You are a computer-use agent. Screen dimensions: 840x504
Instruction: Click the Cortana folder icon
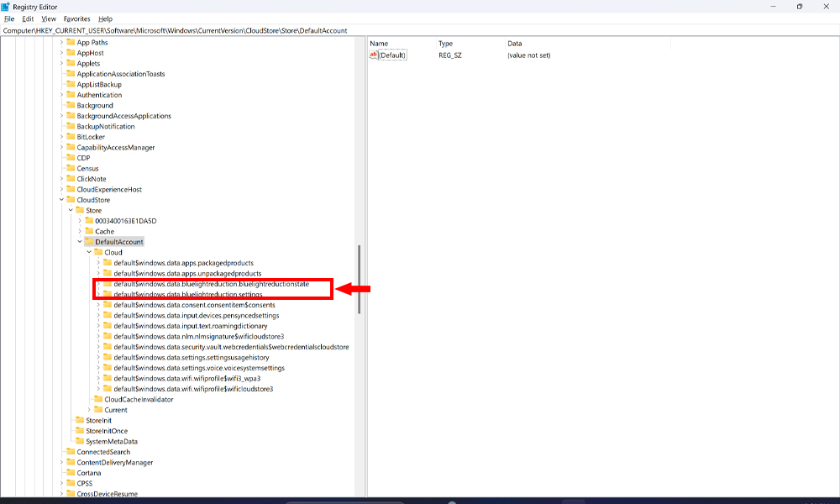[71, 473]
